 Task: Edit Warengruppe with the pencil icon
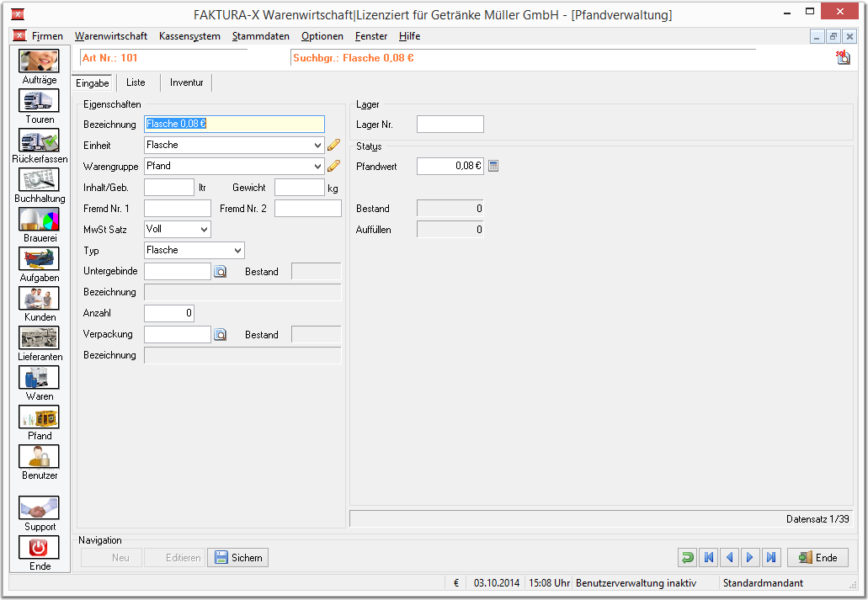pos(333,166)
